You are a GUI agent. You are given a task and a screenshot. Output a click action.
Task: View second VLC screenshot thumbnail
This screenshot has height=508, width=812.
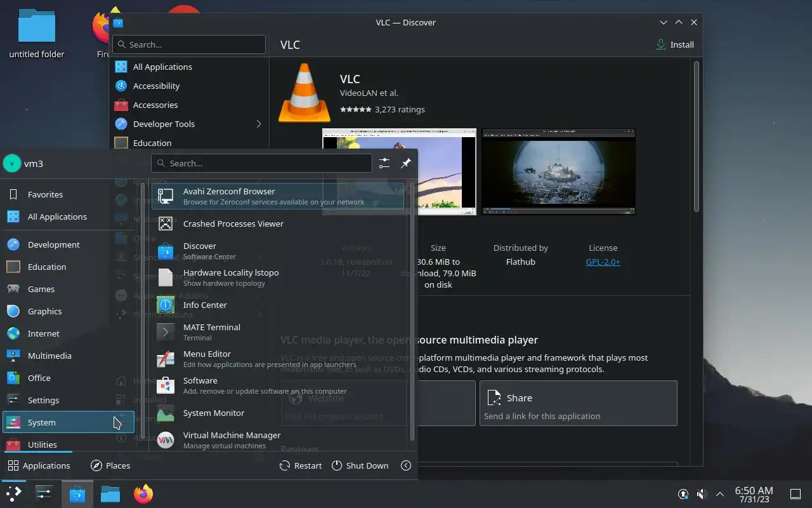(x=558, y=171)
